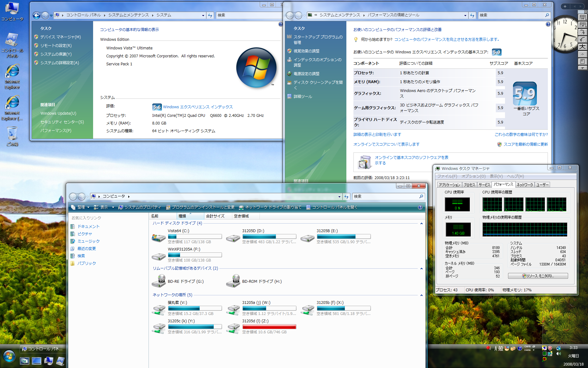
Task: Expand the 表示 view options dropdown arrow
Action: (113, 207)
